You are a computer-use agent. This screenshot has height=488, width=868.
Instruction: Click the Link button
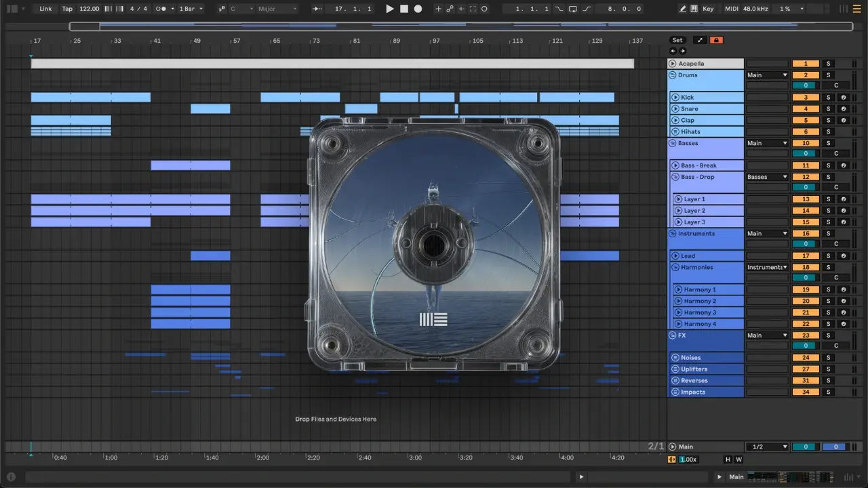(45, 9)
